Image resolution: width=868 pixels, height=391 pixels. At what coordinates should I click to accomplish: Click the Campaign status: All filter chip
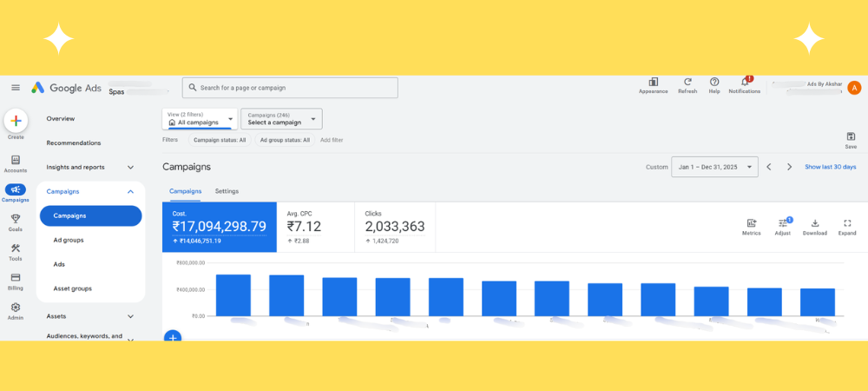click(220, 140)
